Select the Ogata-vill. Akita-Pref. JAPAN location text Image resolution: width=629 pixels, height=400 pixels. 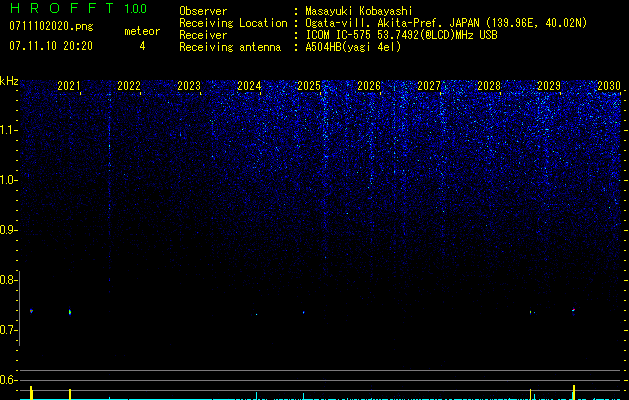tap(446, 23)
